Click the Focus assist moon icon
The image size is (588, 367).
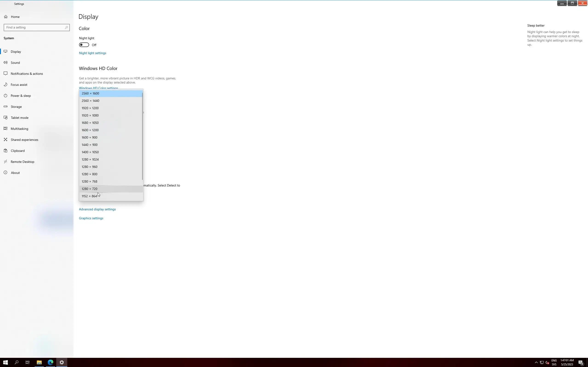[6, 84]
